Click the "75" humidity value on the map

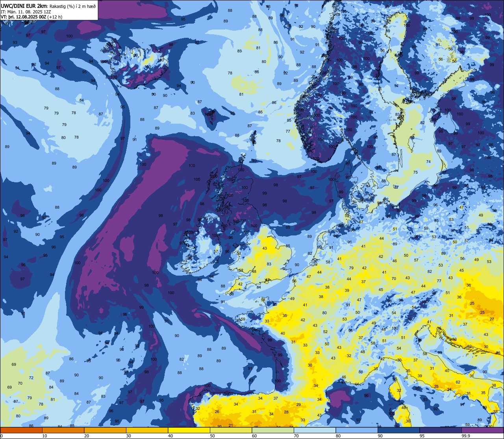pos(415,172)
